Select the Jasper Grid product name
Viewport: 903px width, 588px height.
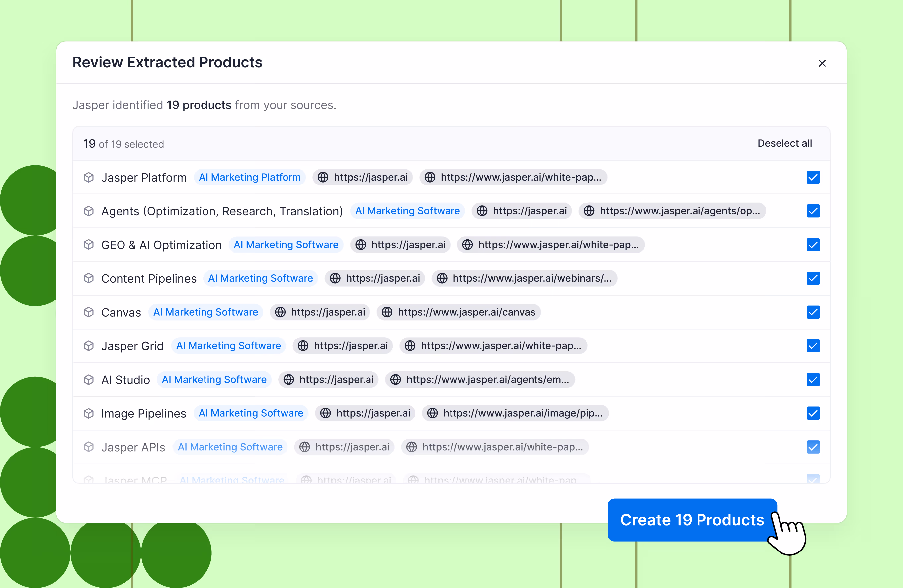tap(132, 346)
